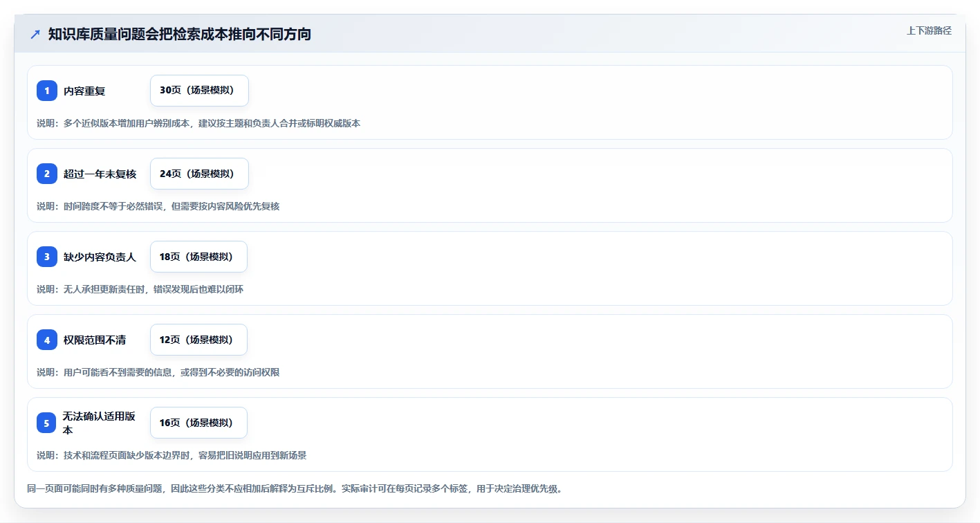Image resolution: width=980 pixels, height=523 pixels.
Task: Click the number 4 badge for 权限范围不清
Action: click(47, 340)
